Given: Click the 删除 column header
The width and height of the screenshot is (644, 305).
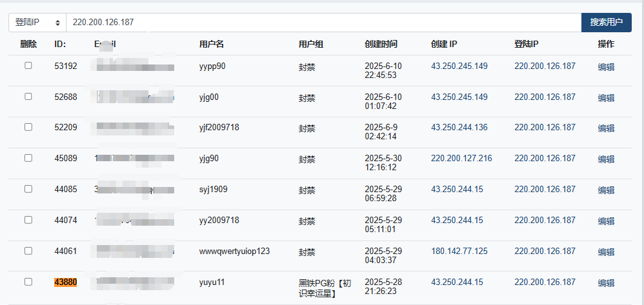Looking at the screenshot, I should (x=28, y=44).
